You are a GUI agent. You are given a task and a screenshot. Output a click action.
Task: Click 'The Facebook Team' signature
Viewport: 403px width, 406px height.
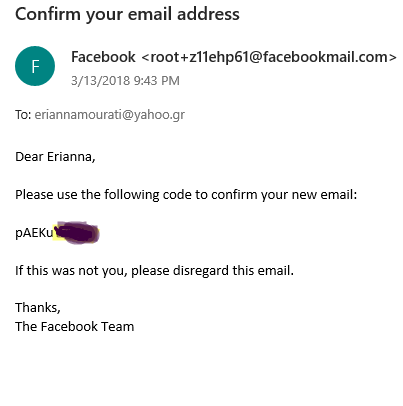coord(75,326)
